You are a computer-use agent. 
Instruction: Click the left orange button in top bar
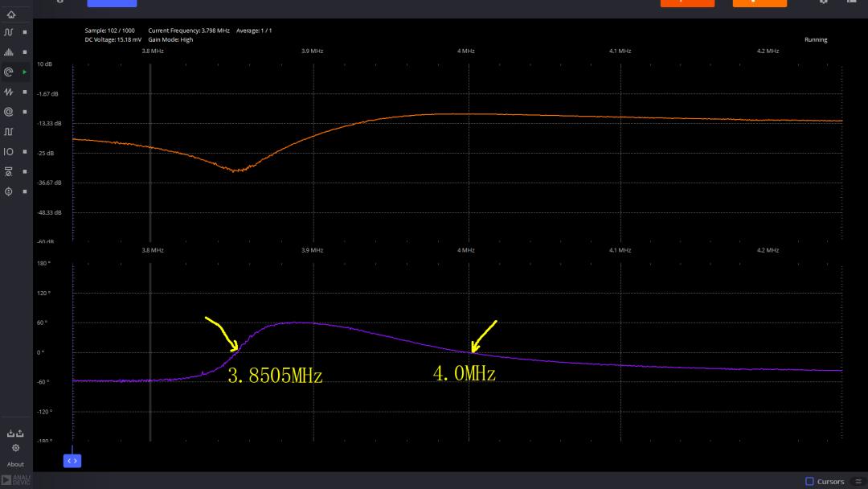tap(687, 2)
